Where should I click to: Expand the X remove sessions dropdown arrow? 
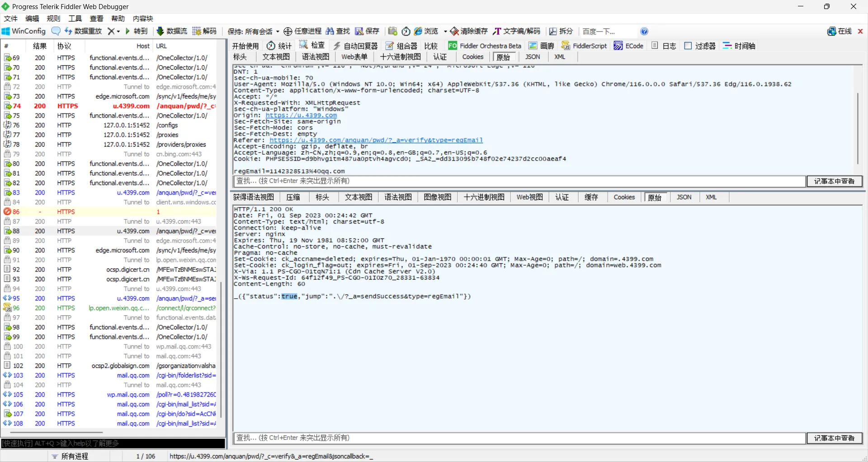click(x=118, y=31)
